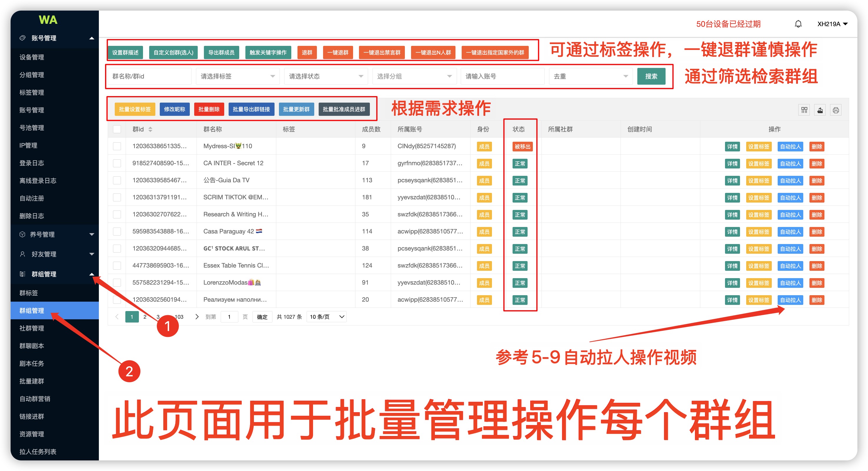The height and width of the screenshot is (471, 868).
Task: Go to the next results page
Action: 197,316
